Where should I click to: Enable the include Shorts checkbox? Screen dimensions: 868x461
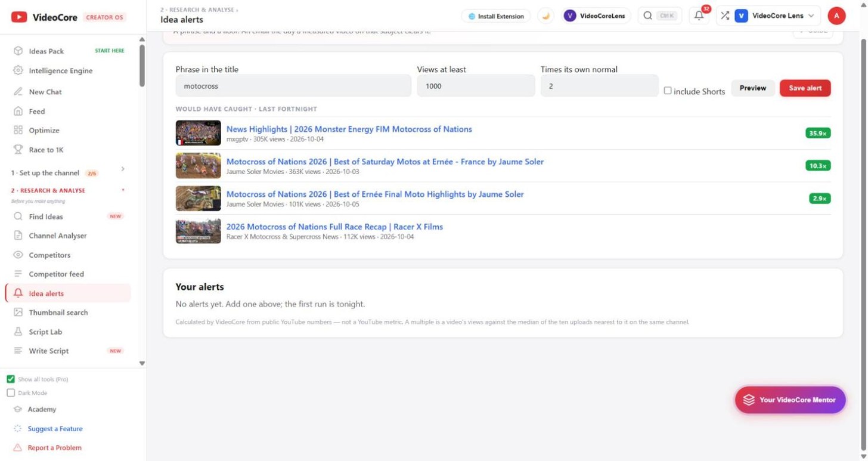[x=668, y=91]
